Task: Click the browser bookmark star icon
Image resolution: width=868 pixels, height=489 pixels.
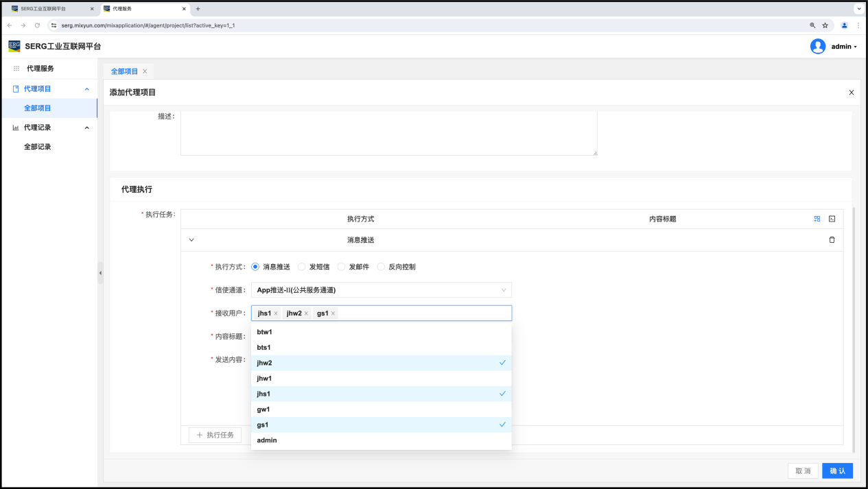Action: pos(825,25)
